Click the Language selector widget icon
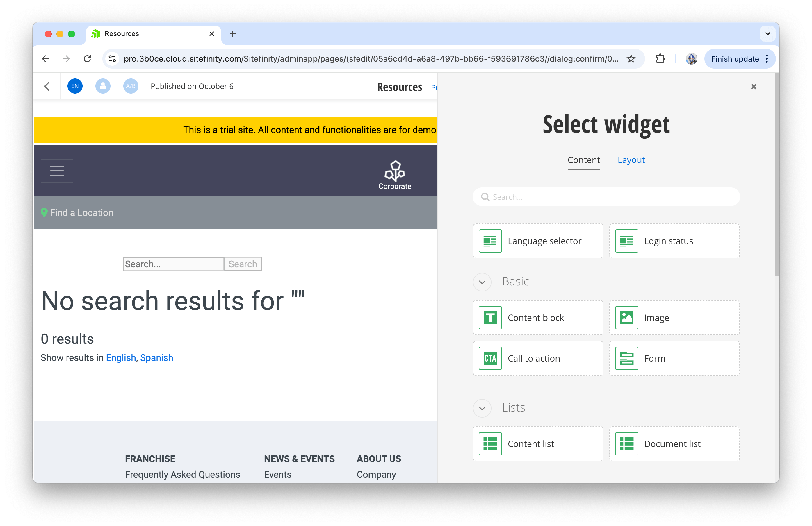812x526 pixels. coord(490,241)
